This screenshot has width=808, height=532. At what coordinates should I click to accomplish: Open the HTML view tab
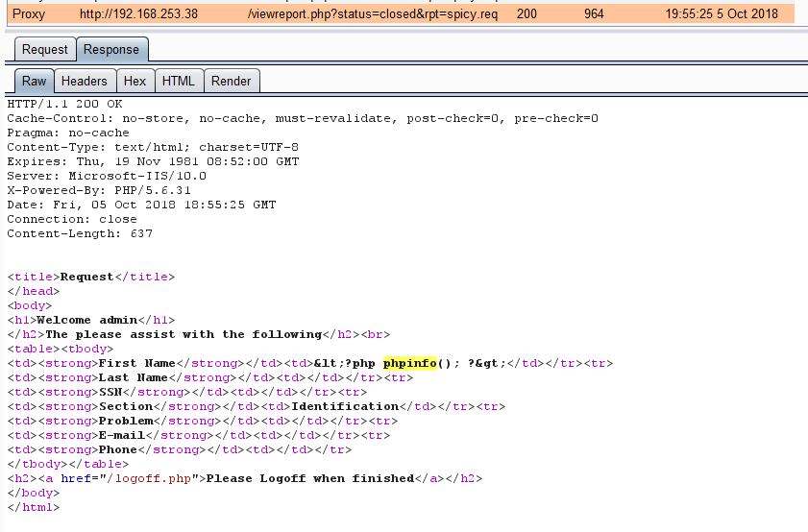[179, 82]
